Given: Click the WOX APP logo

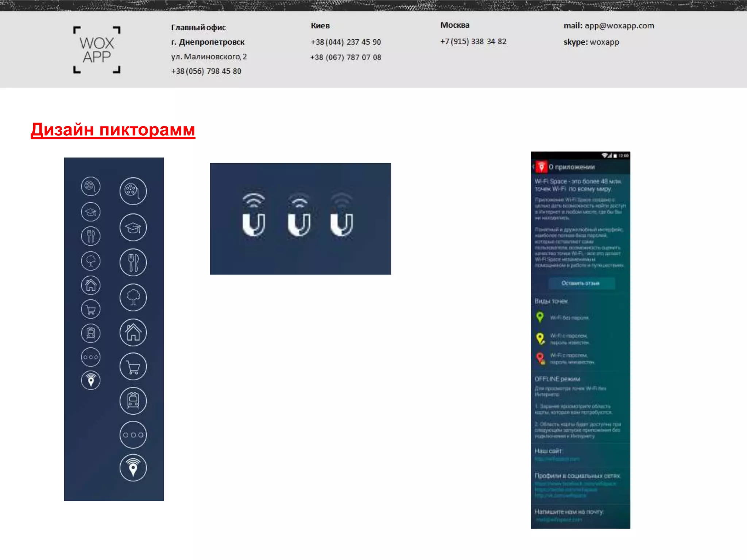Looking at the screenshot, I should coord(97,50).
